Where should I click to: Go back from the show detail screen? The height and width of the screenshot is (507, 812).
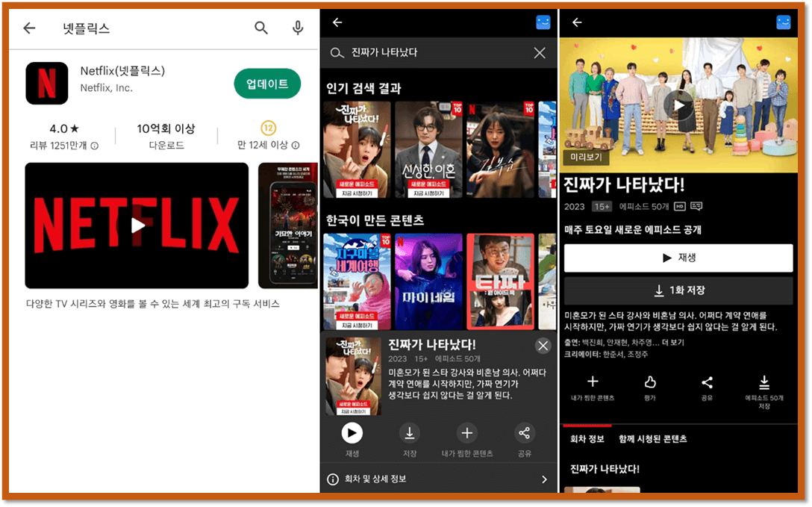point(578,22)
